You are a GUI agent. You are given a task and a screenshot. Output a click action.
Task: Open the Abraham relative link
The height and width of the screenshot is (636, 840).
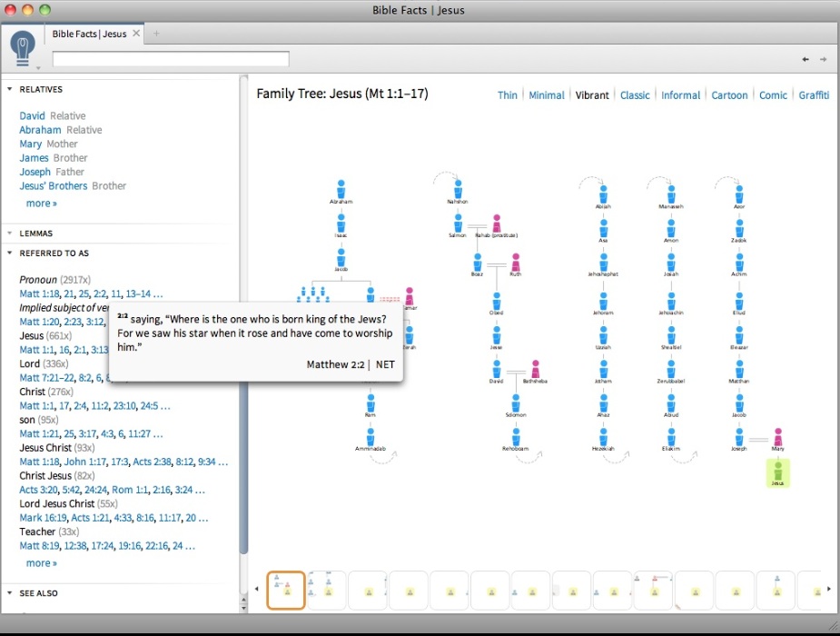(x=40, y=130)
